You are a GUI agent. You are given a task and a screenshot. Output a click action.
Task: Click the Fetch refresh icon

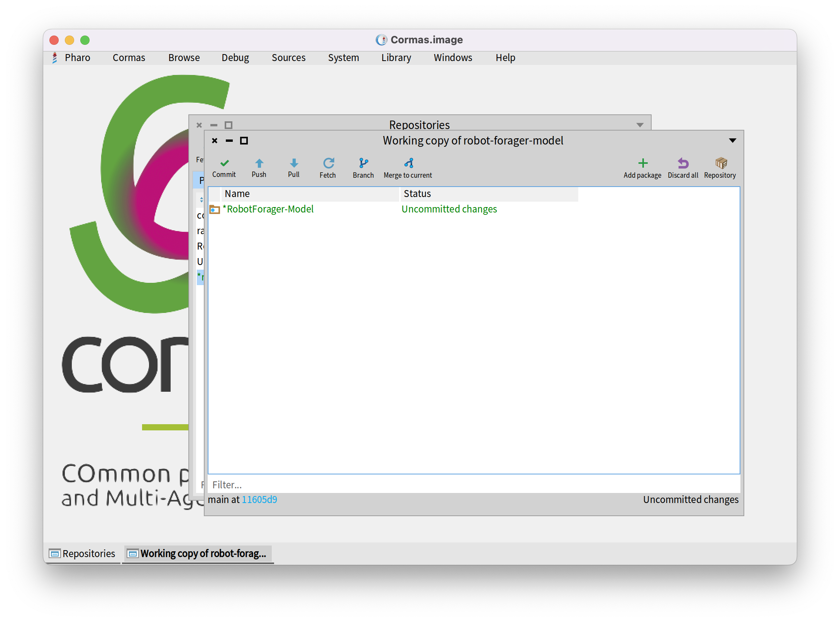click(328, 163)
